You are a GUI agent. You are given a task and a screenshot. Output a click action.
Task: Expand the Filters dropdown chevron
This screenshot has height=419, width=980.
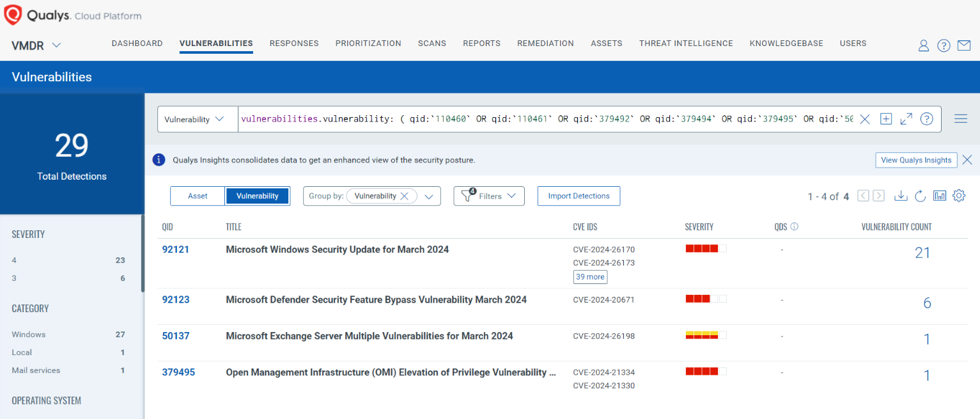[511, 196]
